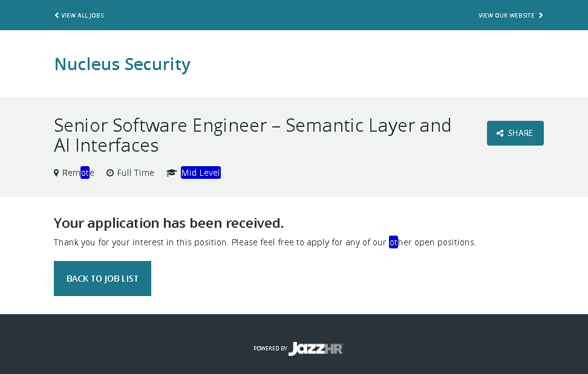Click the right chevron after View Our Website
Viewport: 588px width, 374px height.
pos(541,15)
